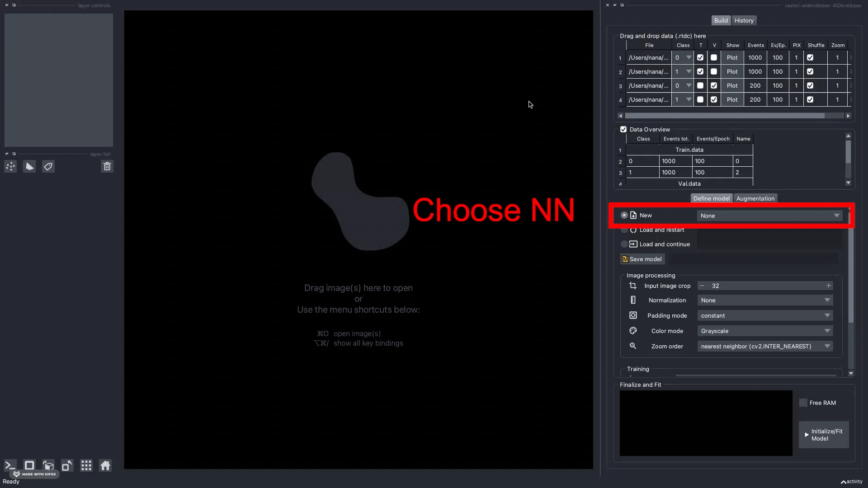Toggle 2D/3D view with the square icon

[x=29, y=465]
